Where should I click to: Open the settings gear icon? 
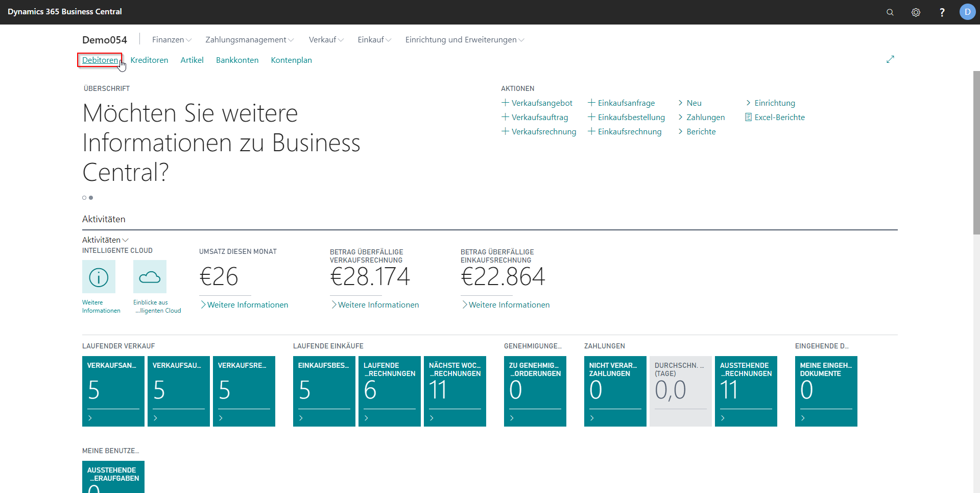[x=916, y=12]
